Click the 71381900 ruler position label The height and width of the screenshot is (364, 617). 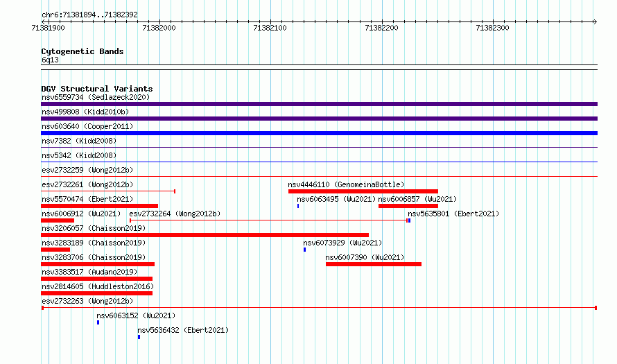point(48,28)
